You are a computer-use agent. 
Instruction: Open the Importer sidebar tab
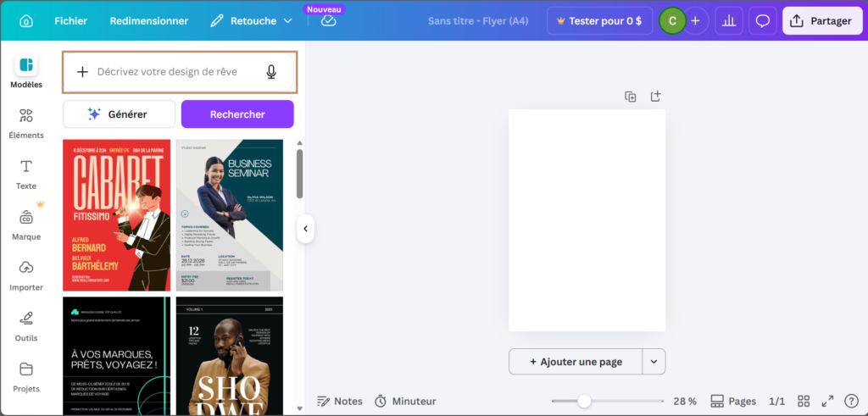click(x=26, y=275)
